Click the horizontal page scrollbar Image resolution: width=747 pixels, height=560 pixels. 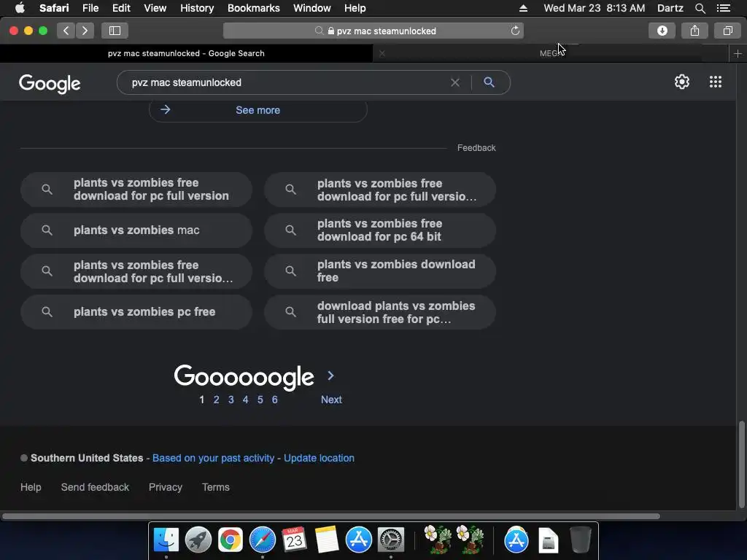pyautogui.click(x=330, y=516)
